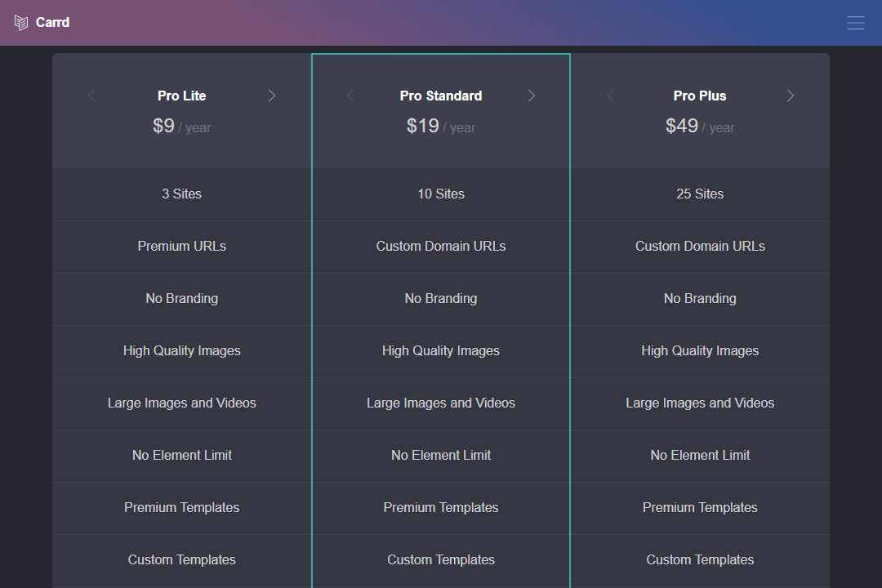Click next arrow beside Pro Lite

[x=272, y=96]
